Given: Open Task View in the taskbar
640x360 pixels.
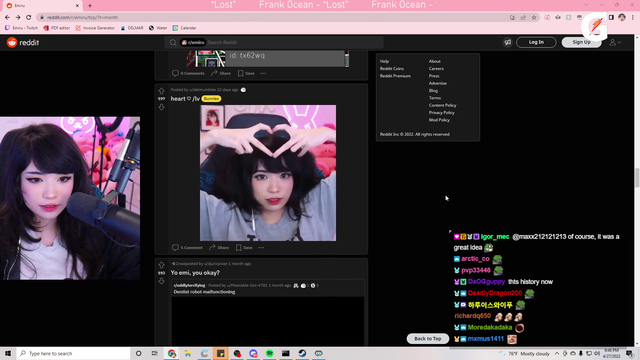Looking at the screenshot, I should (155, 353).
